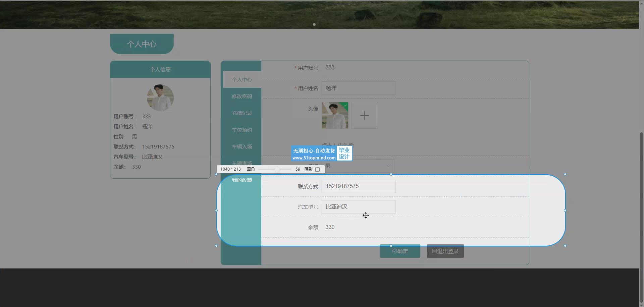Click the 圆角 corner radius slider
The width and height of the screenshot is (644, 307).
click(x=274, y=169)
